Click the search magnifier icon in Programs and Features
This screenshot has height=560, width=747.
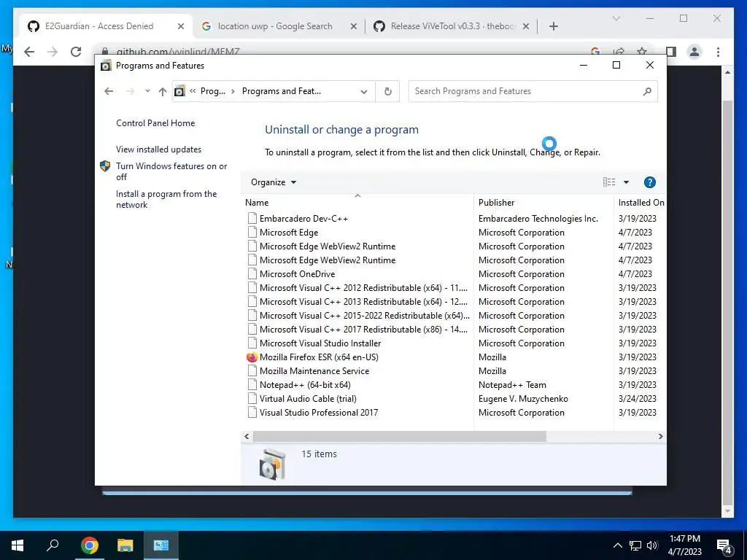(x=647, y=91)
